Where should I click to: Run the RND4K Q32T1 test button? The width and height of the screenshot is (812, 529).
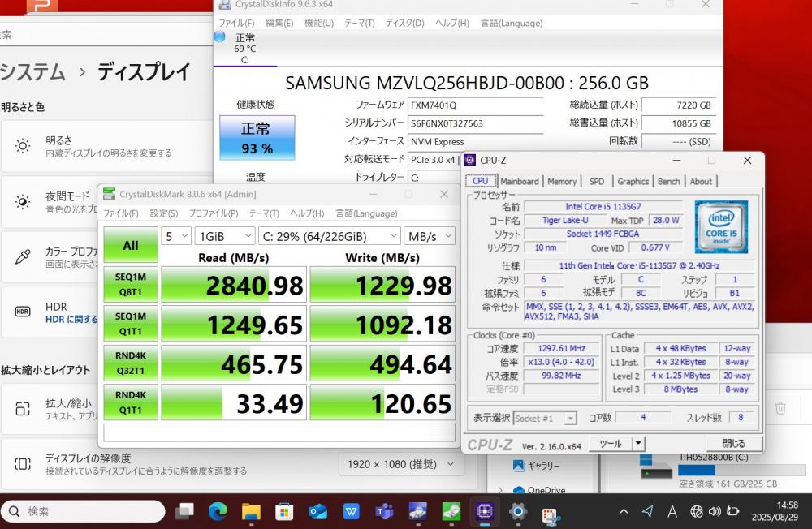131,363
